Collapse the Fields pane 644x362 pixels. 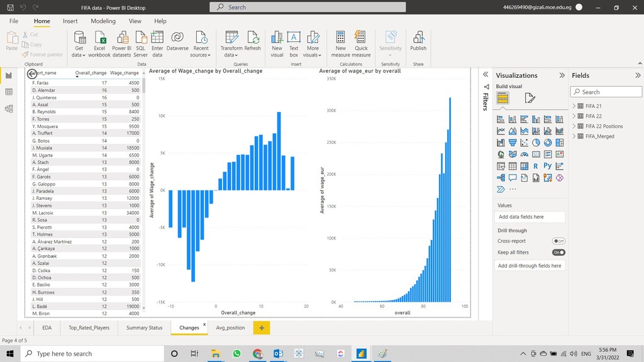pyautogui.click(x=638, y=75)
